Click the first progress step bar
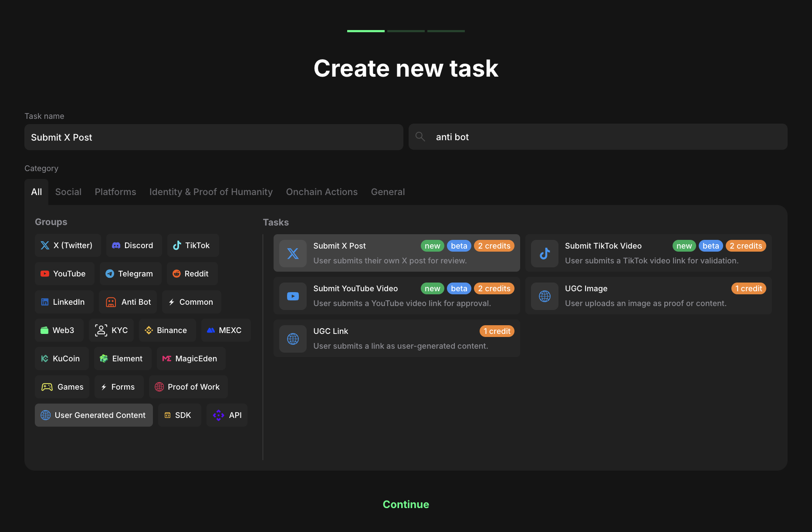The width and height of the screenshot is (812, 532). pyautogui.click(x=366, y=31)
